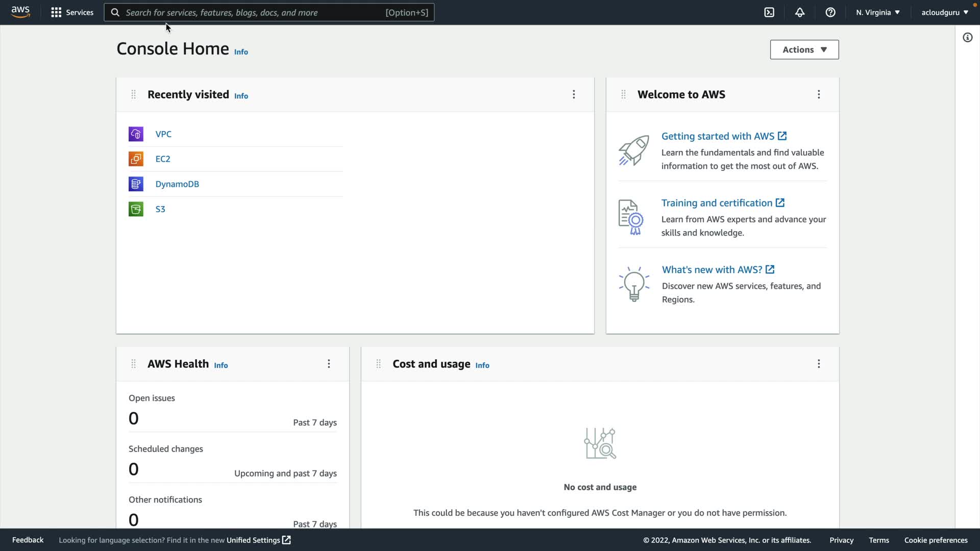Screen dimensions: 980x551
Task: Open the CloudShell terminal icon
Action: pyautogui.click(x=769, y=12)
